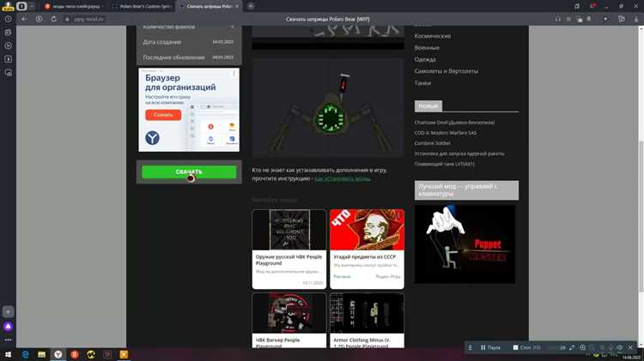Click the ppg-mod.ru address field
The image size is (644, 361).
(x=89, y=19)
